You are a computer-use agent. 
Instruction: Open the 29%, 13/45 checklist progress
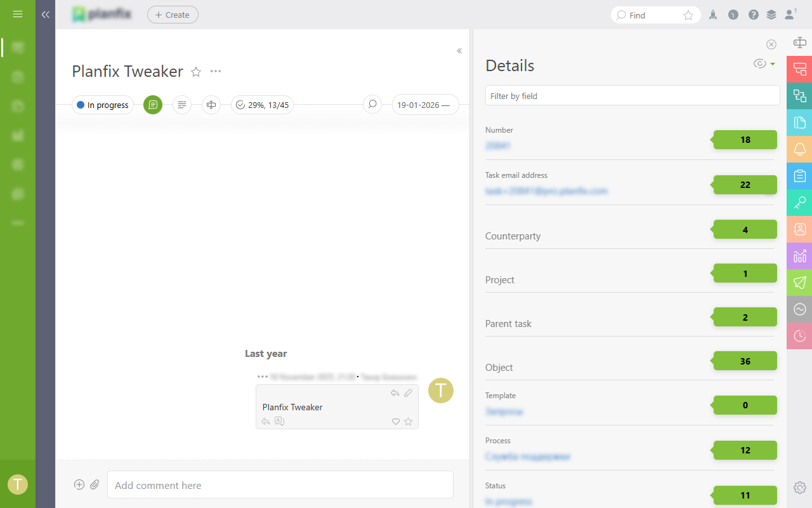click(262, 105)
